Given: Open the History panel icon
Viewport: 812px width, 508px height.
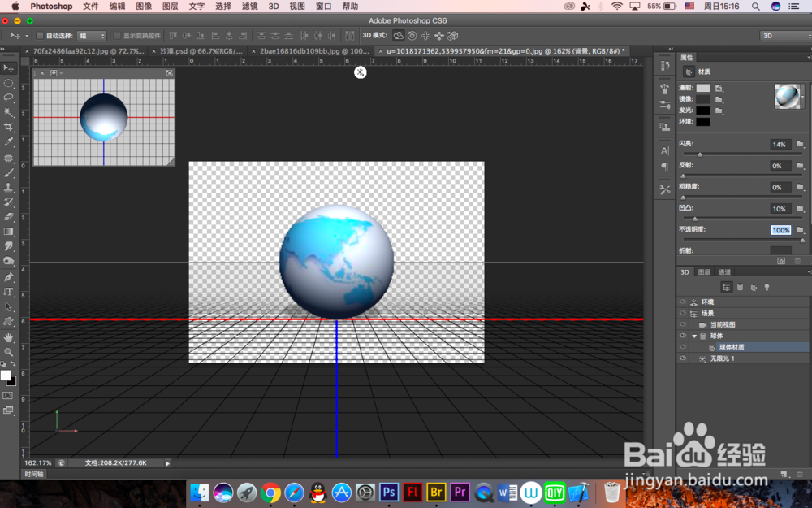Looking at the screenshot, I should point(665,66).
